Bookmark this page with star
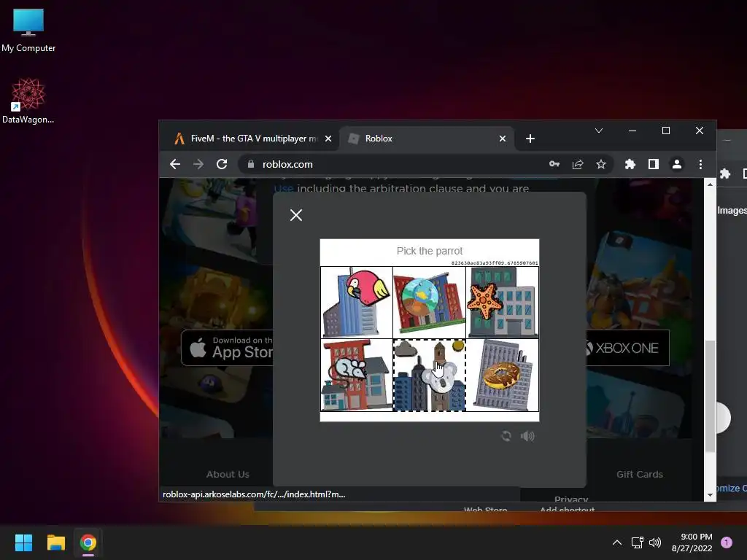The height and width of the screenshot is (560, 747). click(x=601, y=164)
